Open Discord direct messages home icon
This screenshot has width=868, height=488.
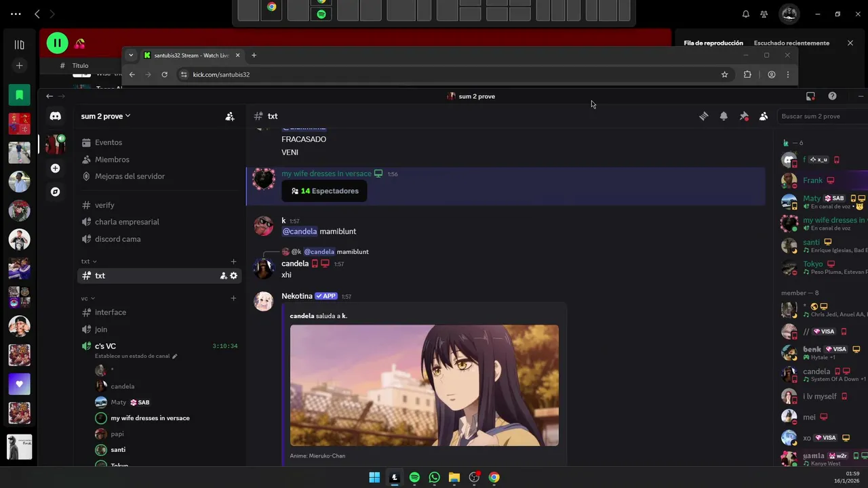(56, 116)
